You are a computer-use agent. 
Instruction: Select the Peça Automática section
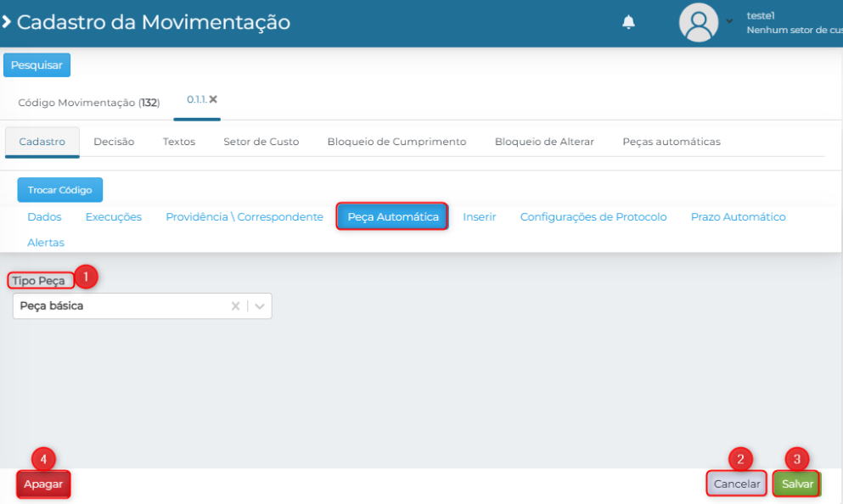tap(392, 216)
